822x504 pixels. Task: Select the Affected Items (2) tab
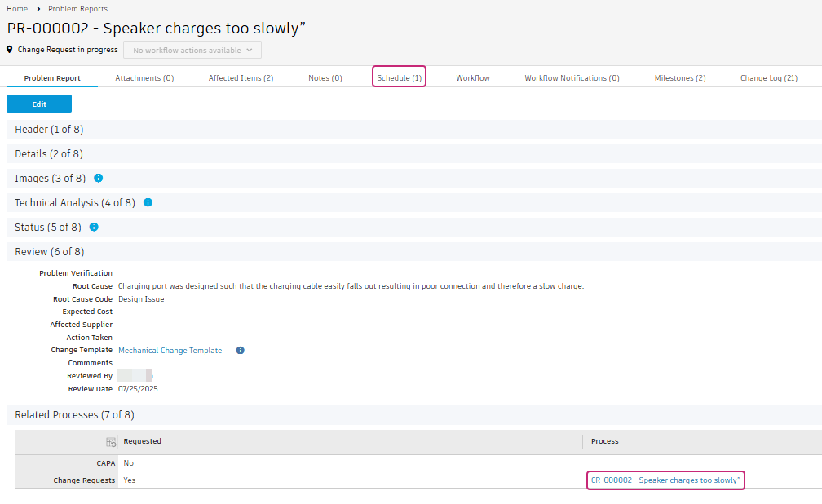click(241, 78)
